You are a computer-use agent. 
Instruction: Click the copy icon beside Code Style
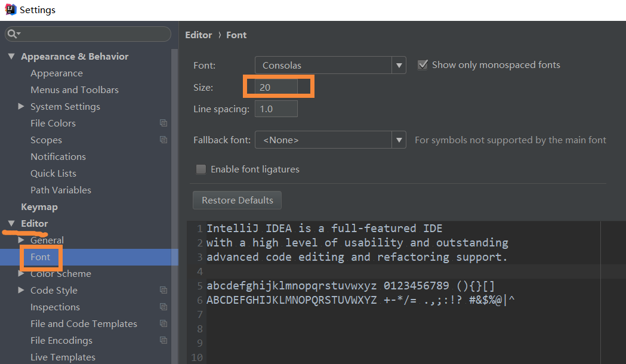pyautogui.click(x=164, y=290)
